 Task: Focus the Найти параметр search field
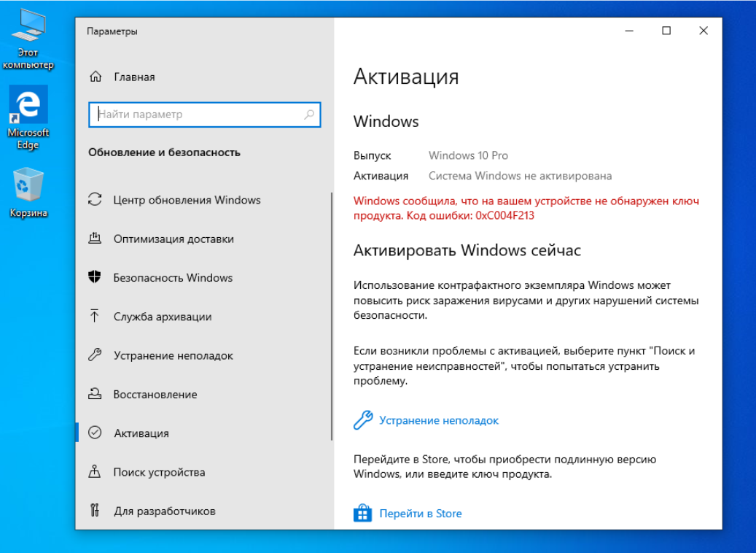(197, 115)
